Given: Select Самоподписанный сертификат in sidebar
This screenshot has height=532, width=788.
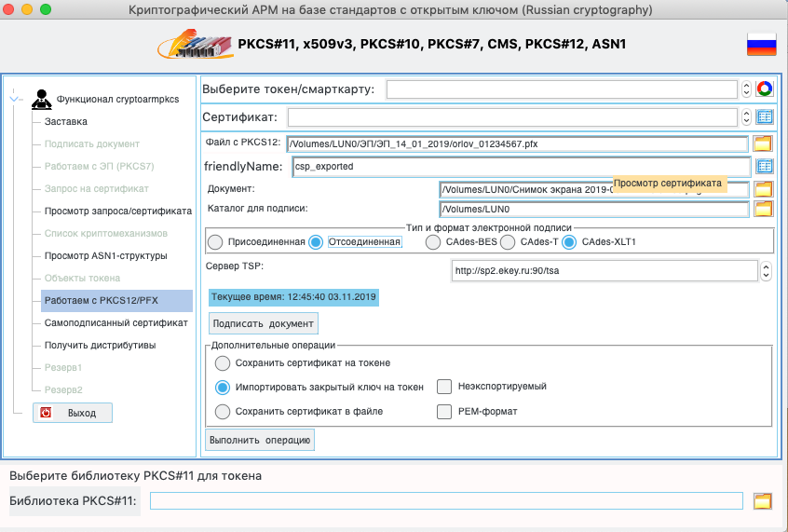Looking at the screenshot, I should click(x=115, y=322).
